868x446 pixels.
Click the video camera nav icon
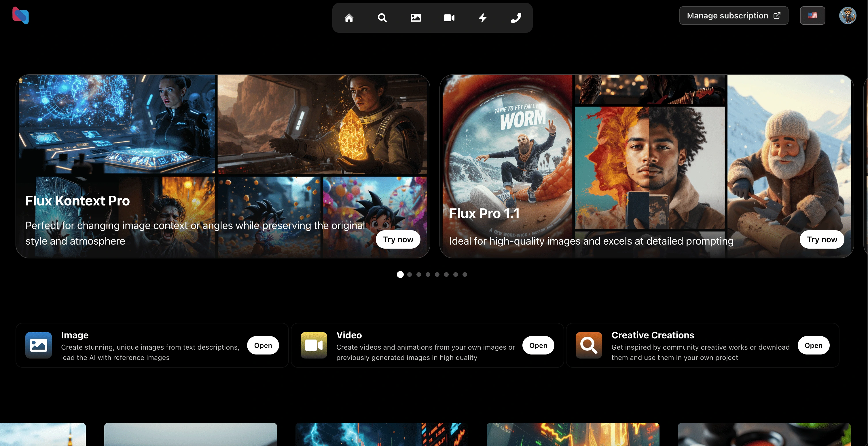(449, 18)
